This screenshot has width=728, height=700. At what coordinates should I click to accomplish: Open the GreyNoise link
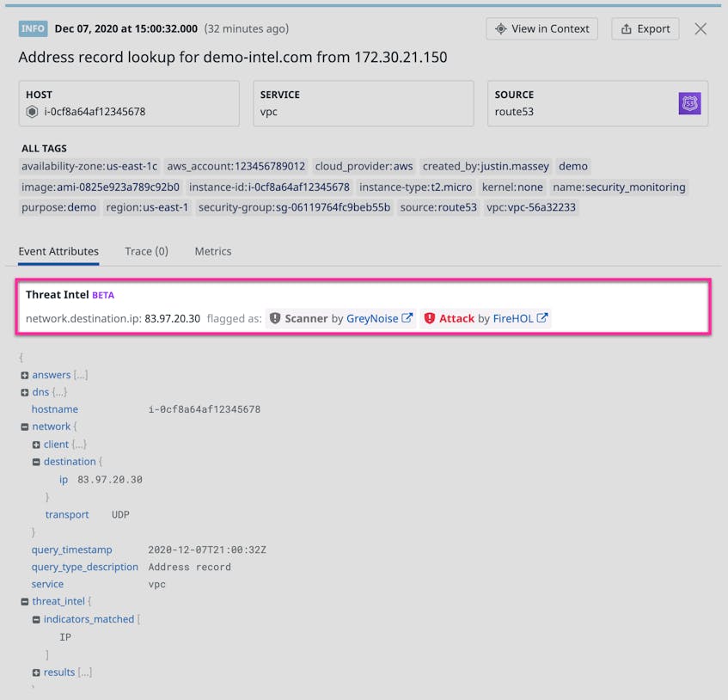pos(372,319)
